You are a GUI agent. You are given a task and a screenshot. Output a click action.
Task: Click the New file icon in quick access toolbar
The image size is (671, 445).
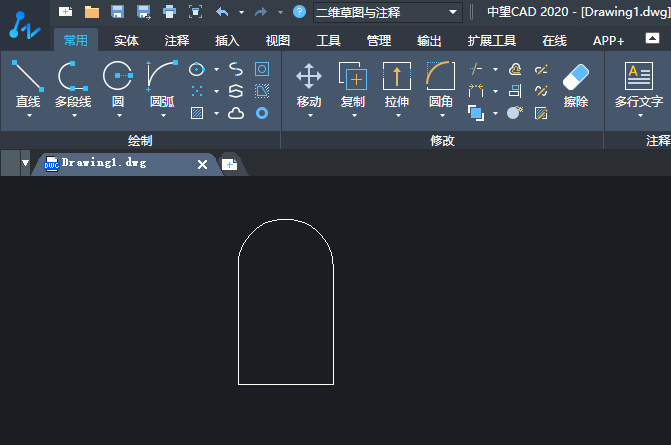(65, 12)
